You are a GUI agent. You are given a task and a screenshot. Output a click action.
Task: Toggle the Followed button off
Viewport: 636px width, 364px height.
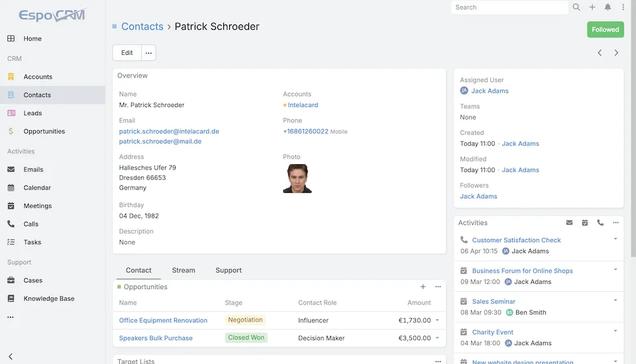coord(605,30)
